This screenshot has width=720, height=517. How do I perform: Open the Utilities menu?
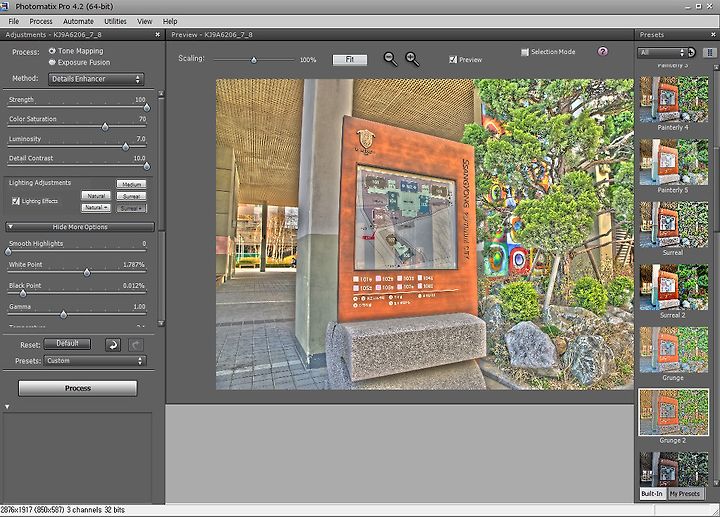[115, 21]
